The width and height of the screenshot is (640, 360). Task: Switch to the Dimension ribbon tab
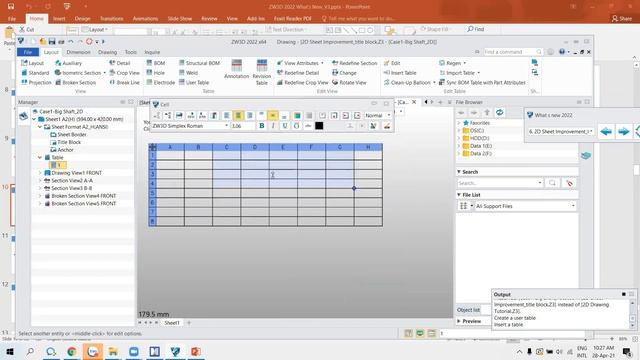click(78, 52)
